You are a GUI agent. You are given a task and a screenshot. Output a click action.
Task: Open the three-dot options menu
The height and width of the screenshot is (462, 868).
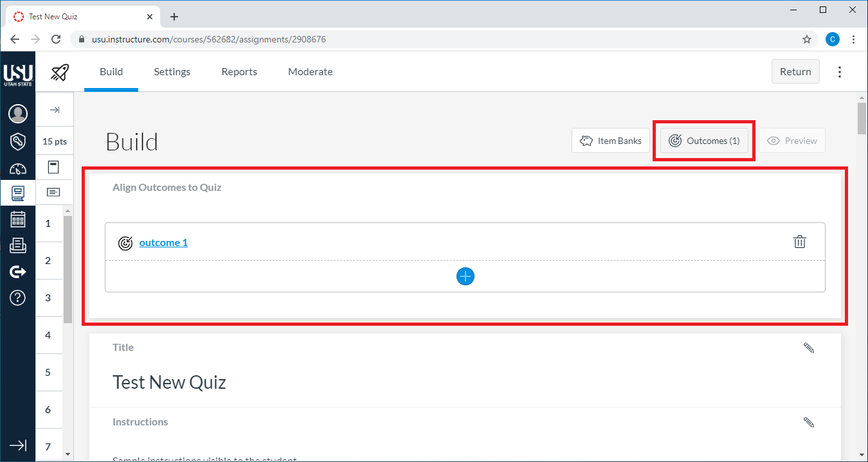click(839, 72)
